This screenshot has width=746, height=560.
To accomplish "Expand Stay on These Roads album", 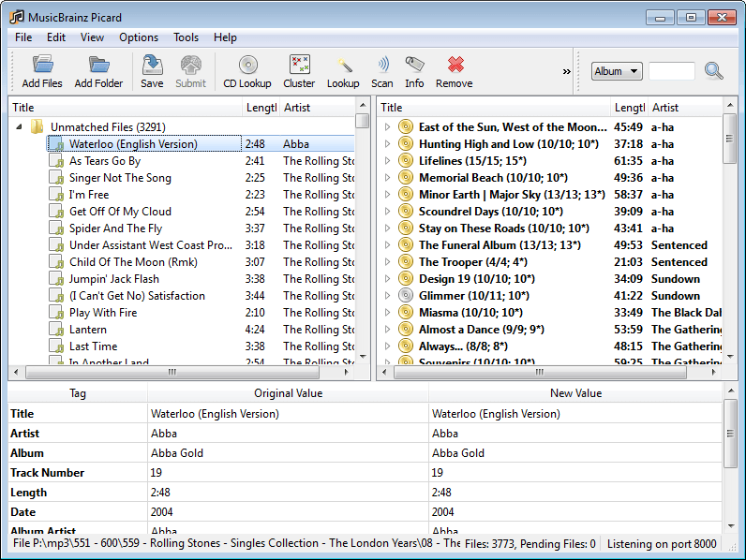I will point(387,228).
